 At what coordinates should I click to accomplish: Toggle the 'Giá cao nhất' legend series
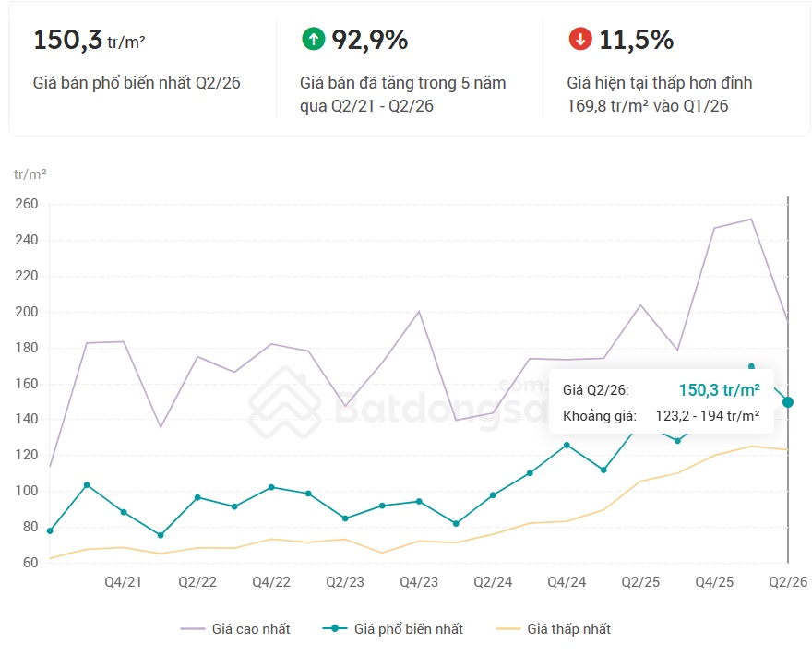tap(235, 629)
